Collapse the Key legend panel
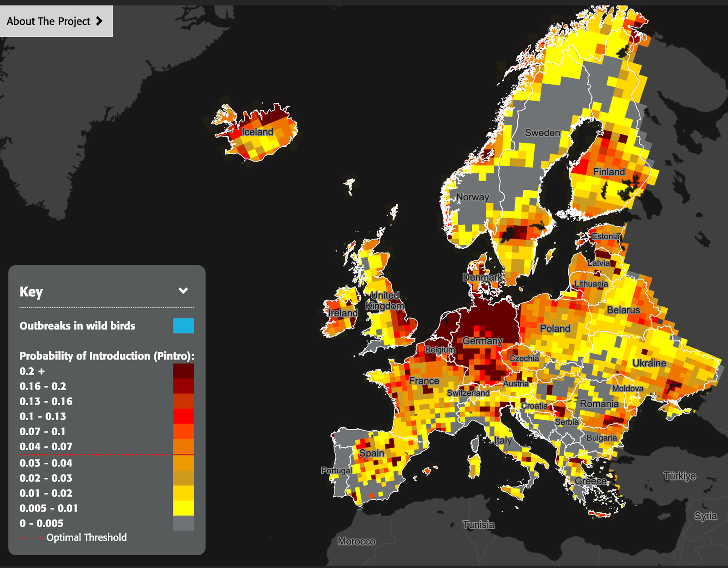The image size is (728, 568). (x=183, y=291)
